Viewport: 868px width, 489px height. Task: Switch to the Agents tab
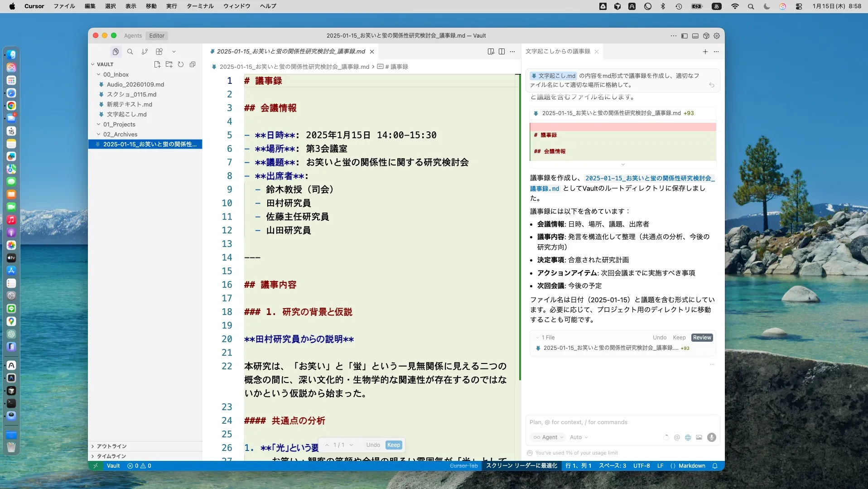[x=132, y=35]
